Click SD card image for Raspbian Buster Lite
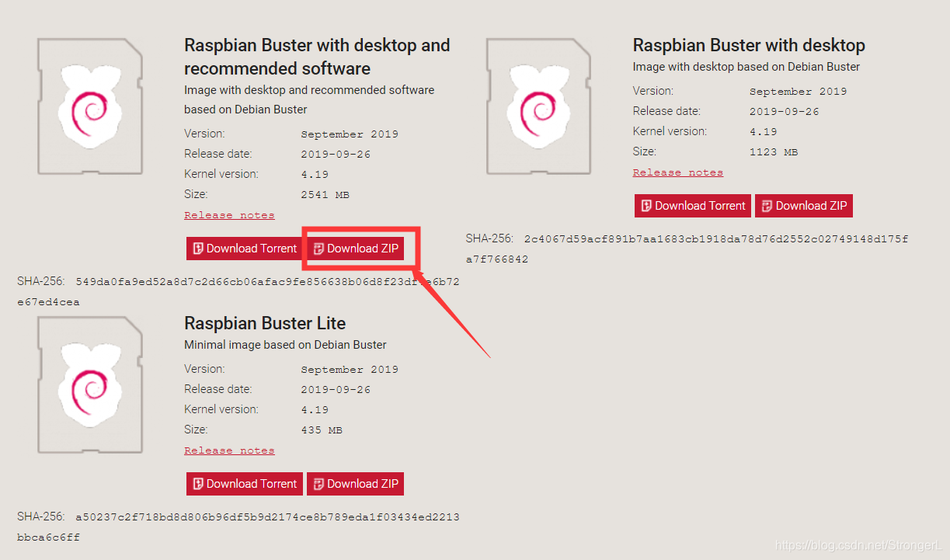The width and height of the screenshot is (950, 560). point(91,384)
